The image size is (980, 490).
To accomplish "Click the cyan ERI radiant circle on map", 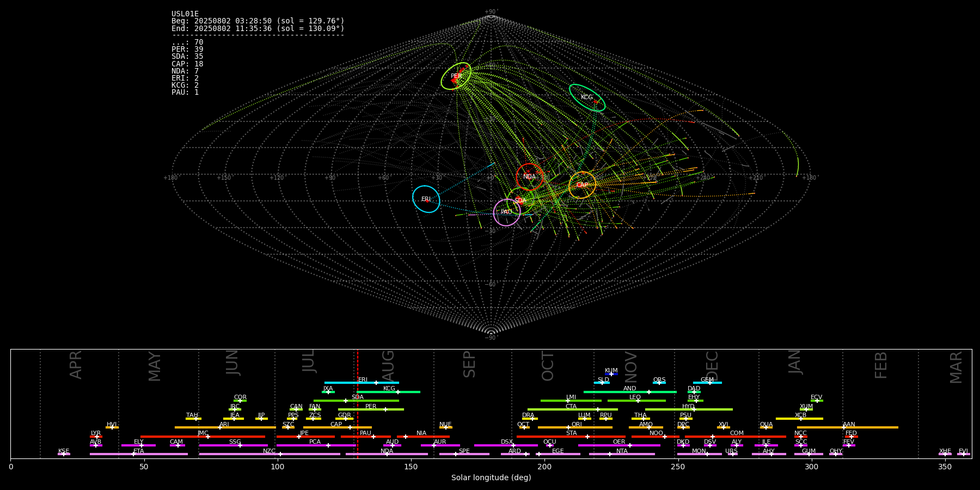I will click(x=426, y=199).
